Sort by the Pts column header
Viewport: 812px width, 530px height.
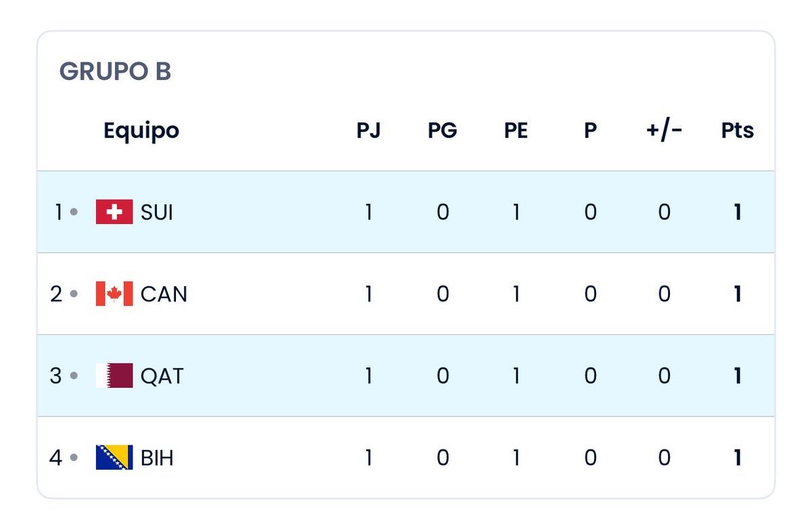(x=738, y=130)
